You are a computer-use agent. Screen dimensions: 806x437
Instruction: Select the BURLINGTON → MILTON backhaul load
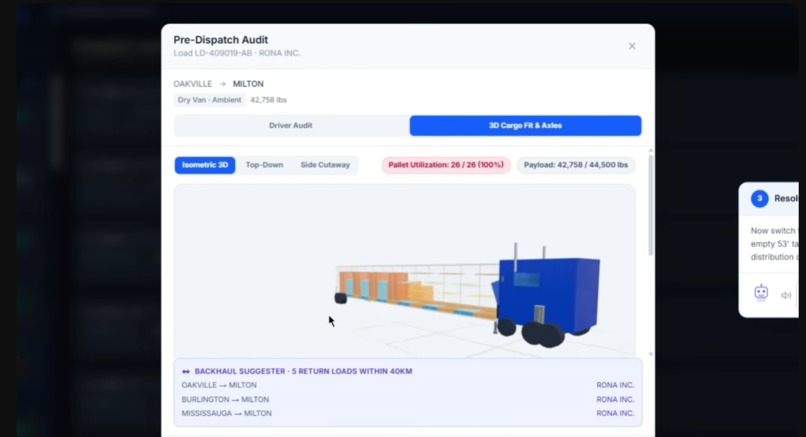click(408, 399)
